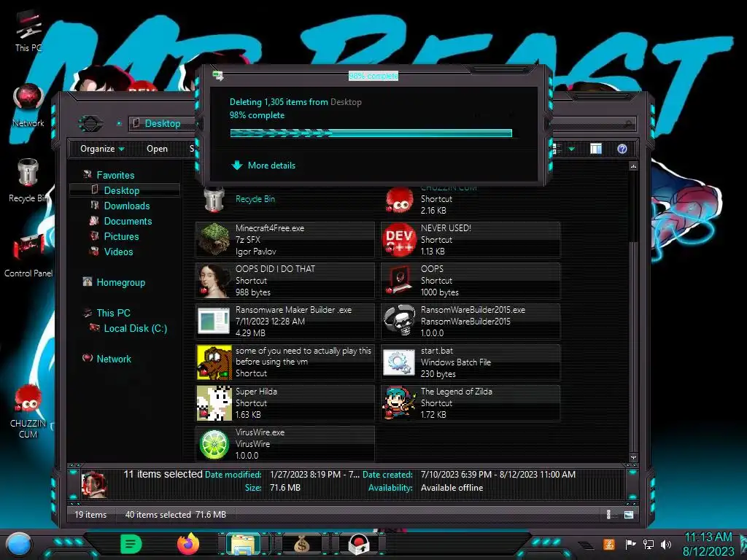Image resolution: width=747 pixels, height=560 pixels.
Task: Click Open in Explorer command bar
Action: pos(158,149)
